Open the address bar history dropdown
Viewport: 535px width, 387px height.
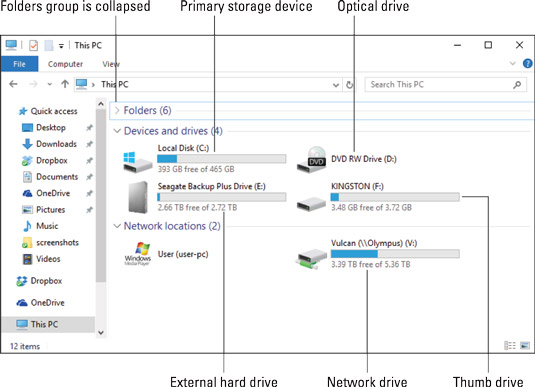pos(336,85)
